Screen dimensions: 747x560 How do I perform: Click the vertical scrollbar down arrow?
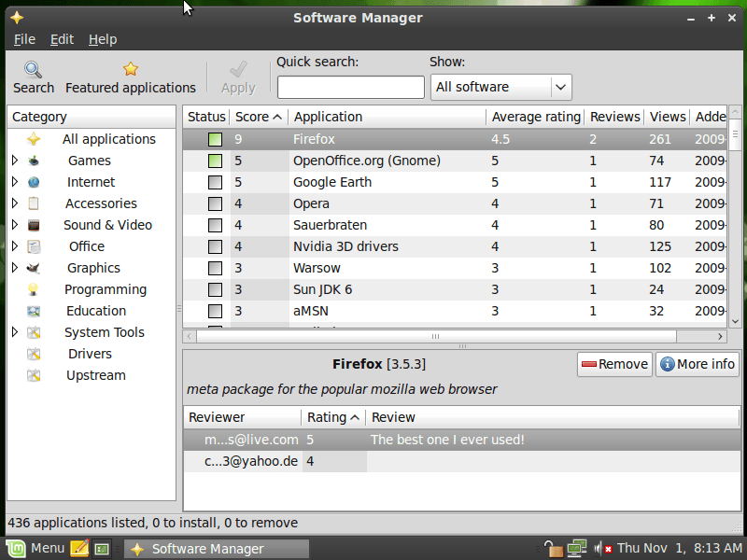(x=735, y=321)
